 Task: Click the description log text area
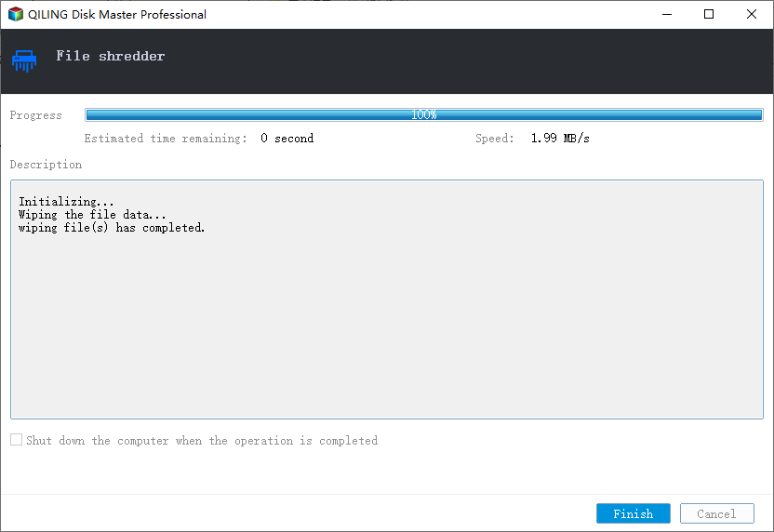[387, 299]
